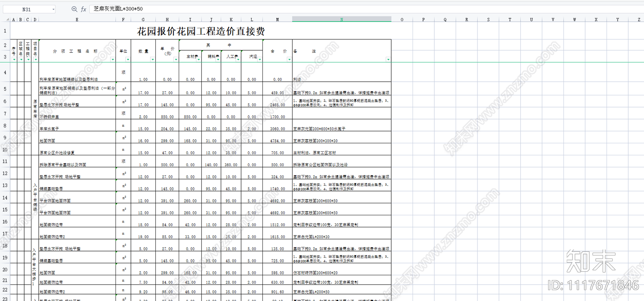
Task: Open the 区域名 column filter dropdown
Action: pos(21,60)
